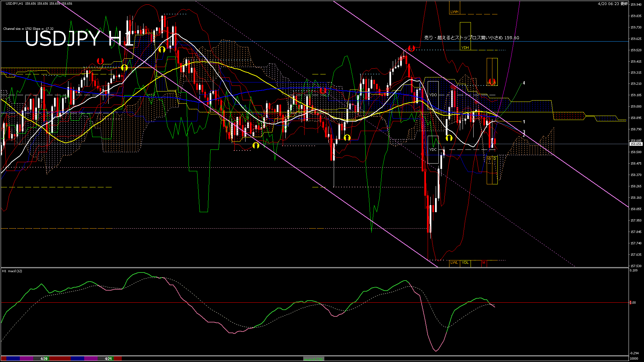The width and height of the screenshot is (644, 362).
Task: Click the YDO white box marker
Action: [x=433, y=95]
